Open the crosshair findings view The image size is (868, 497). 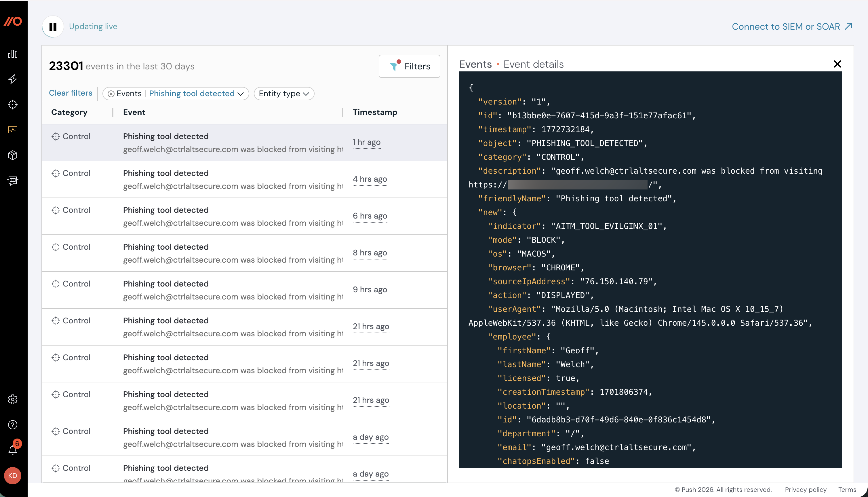(x=13, y=105)
